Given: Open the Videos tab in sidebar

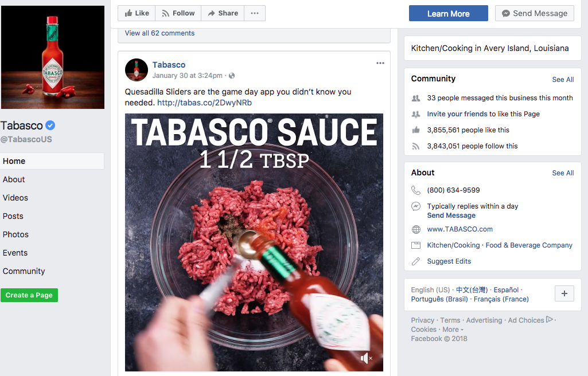Looking at the screenshot, I should [15, 198].
